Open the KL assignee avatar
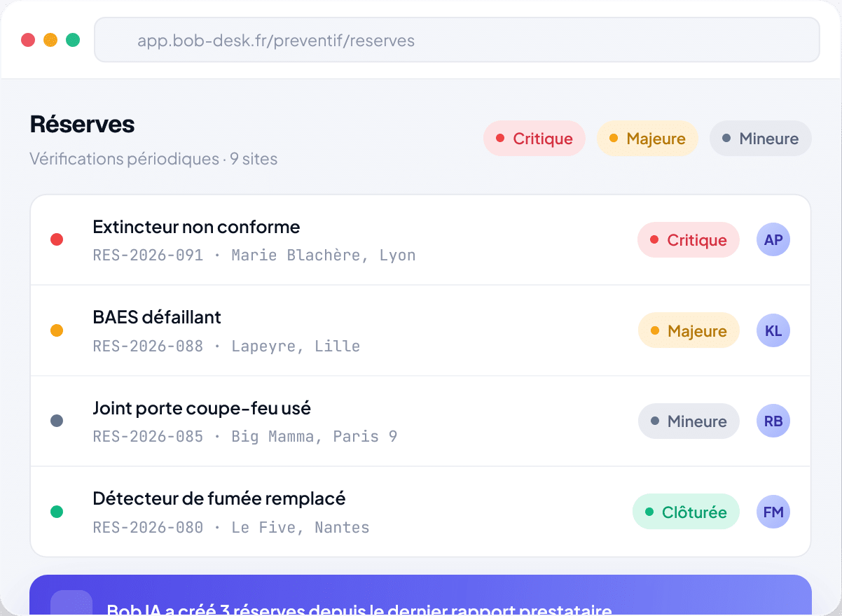Viewport: 842px width, 616px height. tap(773, 331)
